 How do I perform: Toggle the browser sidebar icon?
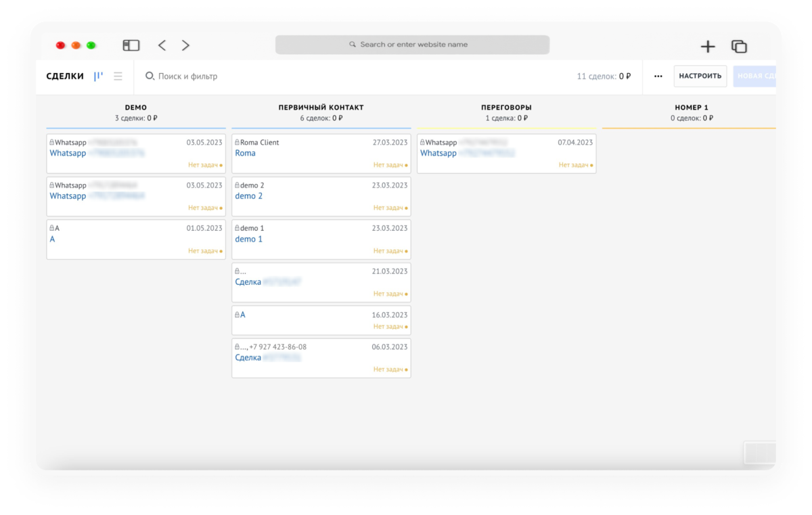pyautogui.click(x=131, y=45)
